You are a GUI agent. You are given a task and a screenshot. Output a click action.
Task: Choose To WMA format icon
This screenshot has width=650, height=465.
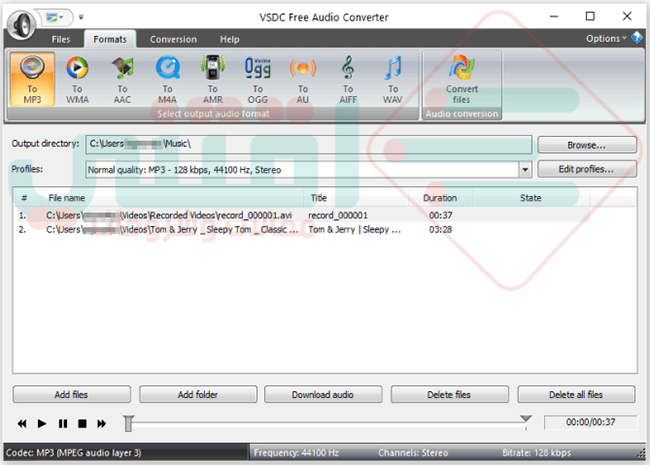pyautogui.click(x=77, y=79)
